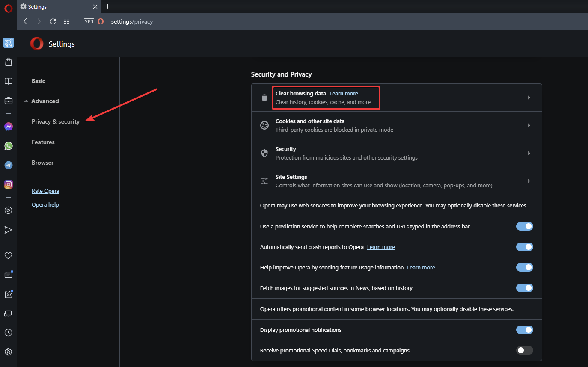Click the Security row title
Image resolution: width=588 pixels, height=367 pixels.
[286, 149]
